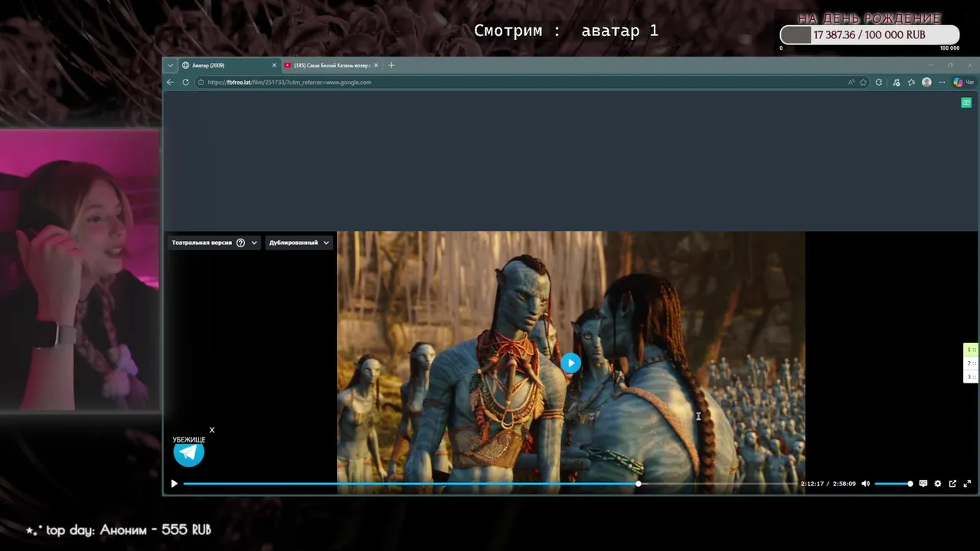Show help for Театральная версия question mark
The image size is (980, 551).
(x=240, y=243)
